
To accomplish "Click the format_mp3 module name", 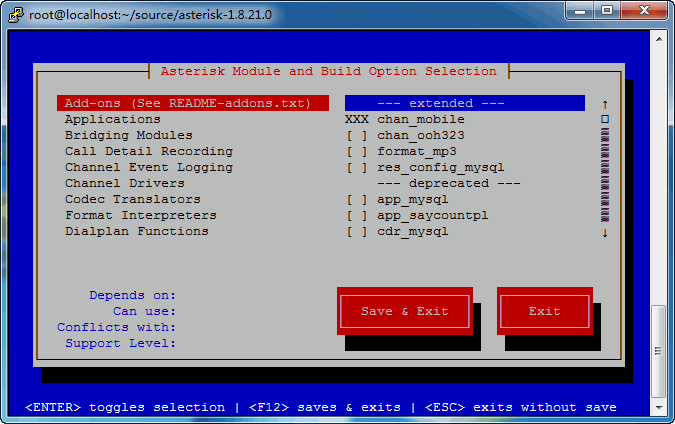I will pos(417,152).
